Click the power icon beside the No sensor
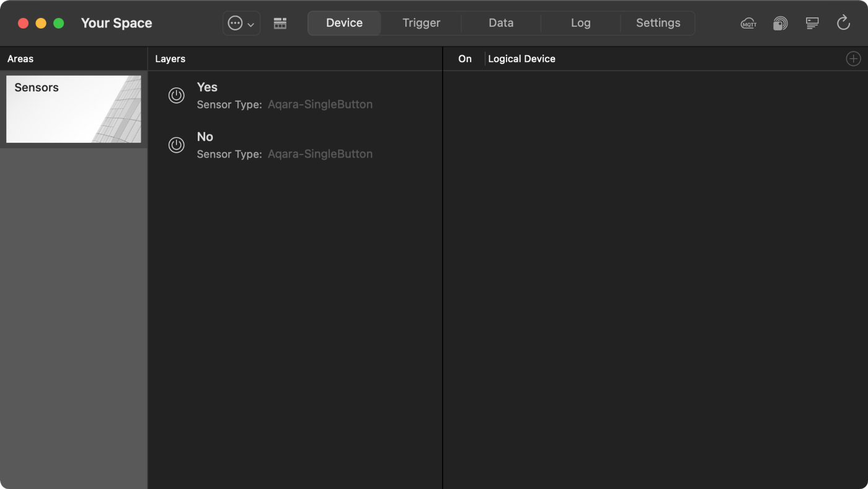Screen dimensions: 868x489 176,145
